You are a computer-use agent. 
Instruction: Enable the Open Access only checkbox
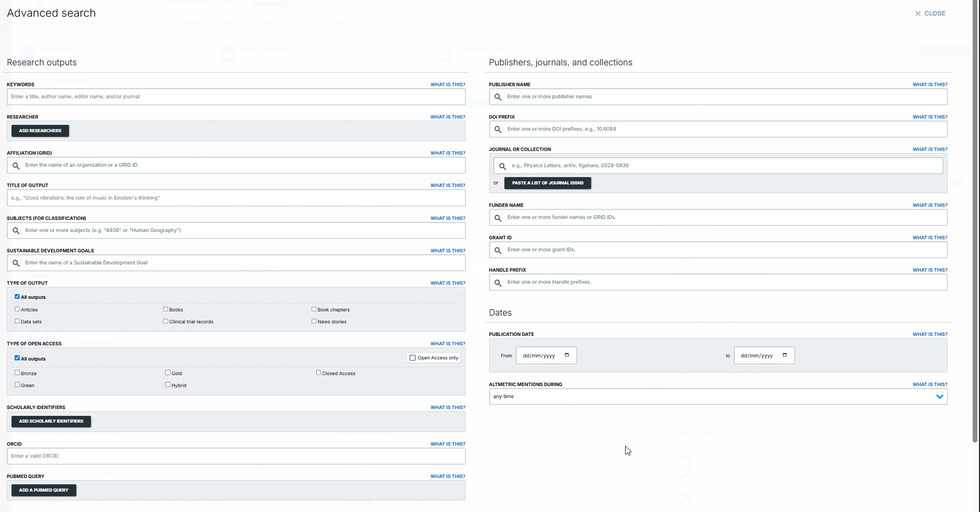pos(412,358)
